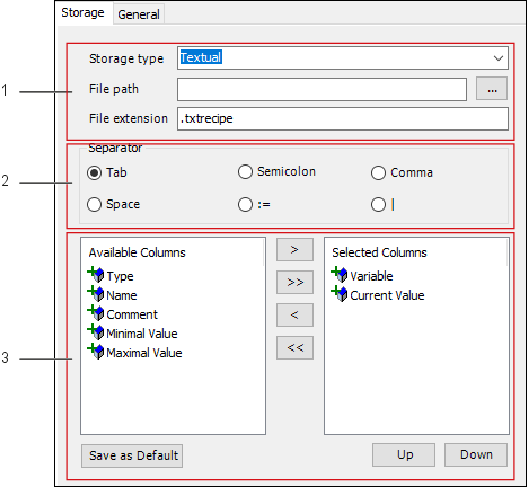Click the icon beside Current Value
Screen dimensions: 527x487
coord(339,294)
